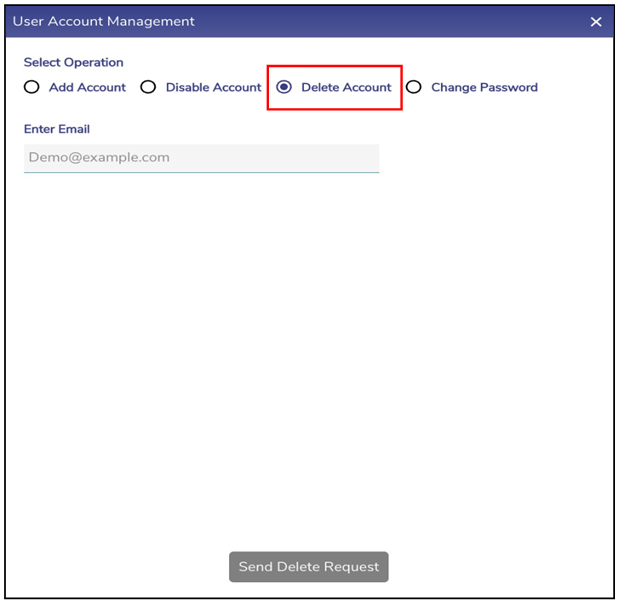Click the blue title bar of the dialog
The height and width of the screenshot is (601, 618).
tap(400, 21)
